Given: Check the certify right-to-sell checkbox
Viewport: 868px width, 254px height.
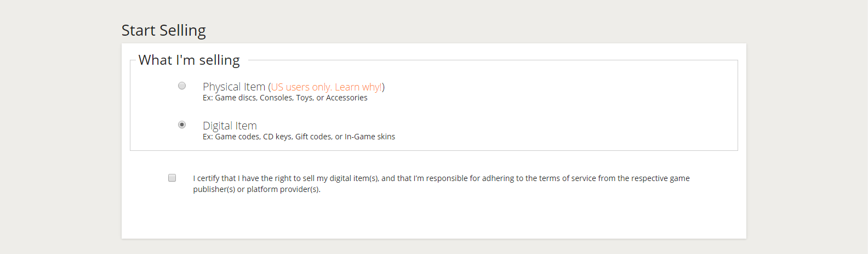Looking at the screenshot, I should click(172, 178).
